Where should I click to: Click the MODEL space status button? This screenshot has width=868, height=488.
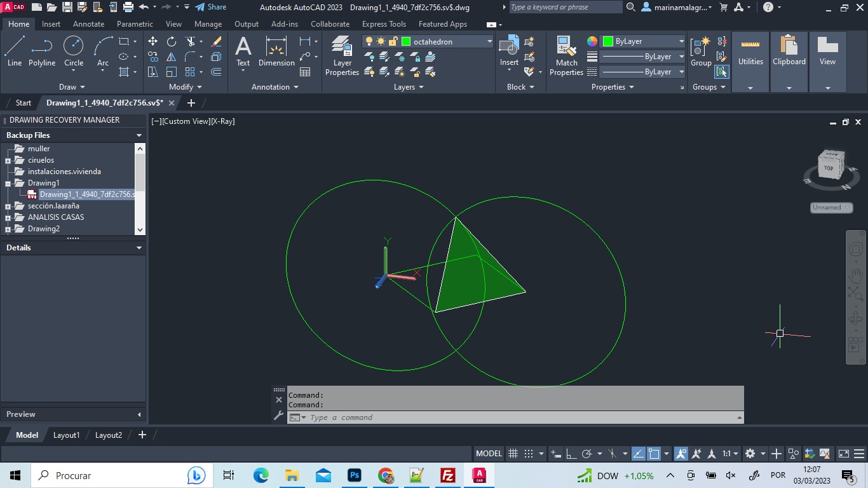489,454
